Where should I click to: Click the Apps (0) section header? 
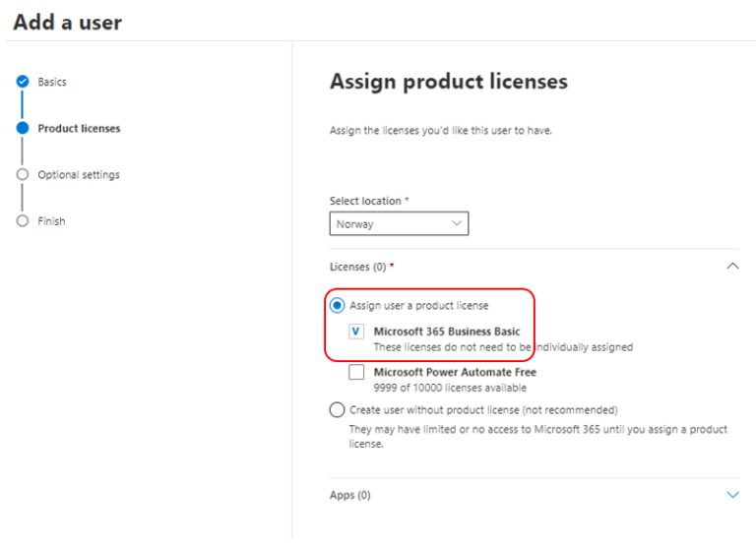coord(350,495)
